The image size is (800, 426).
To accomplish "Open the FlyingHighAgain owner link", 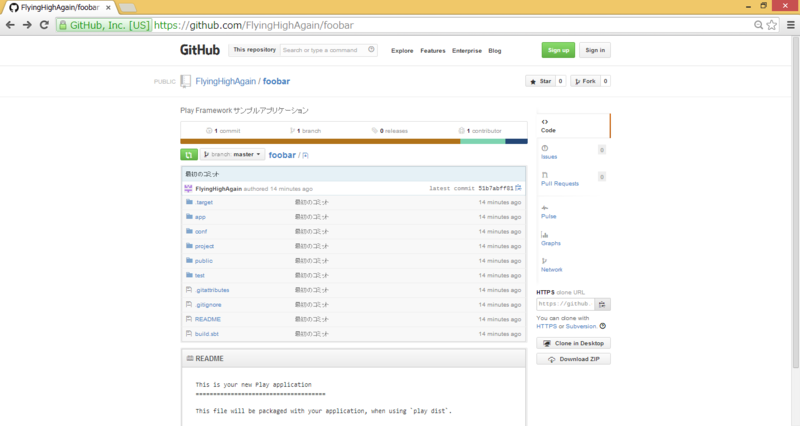I will coord(226,81).
